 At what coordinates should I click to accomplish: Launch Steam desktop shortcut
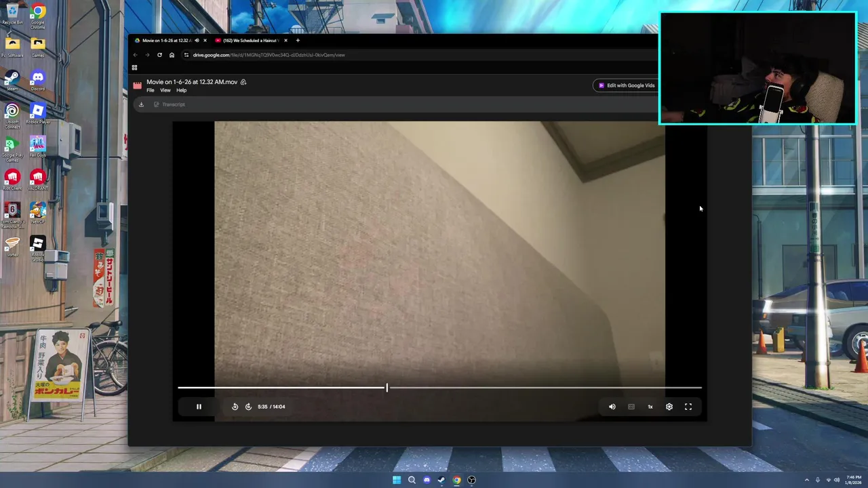[12, 80]
